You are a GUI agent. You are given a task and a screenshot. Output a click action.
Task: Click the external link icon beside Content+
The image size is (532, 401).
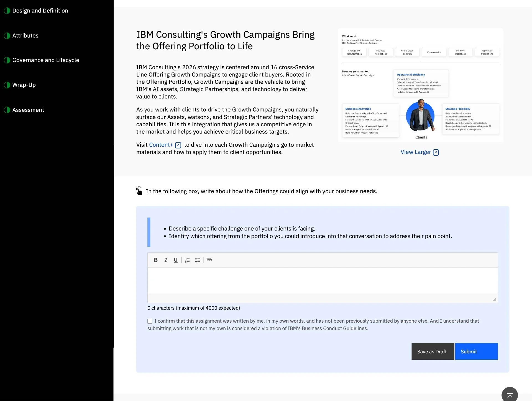(x=178, y=145)
